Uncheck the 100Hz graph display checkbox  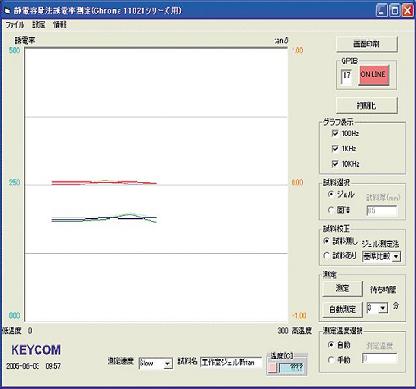(335, 133)
